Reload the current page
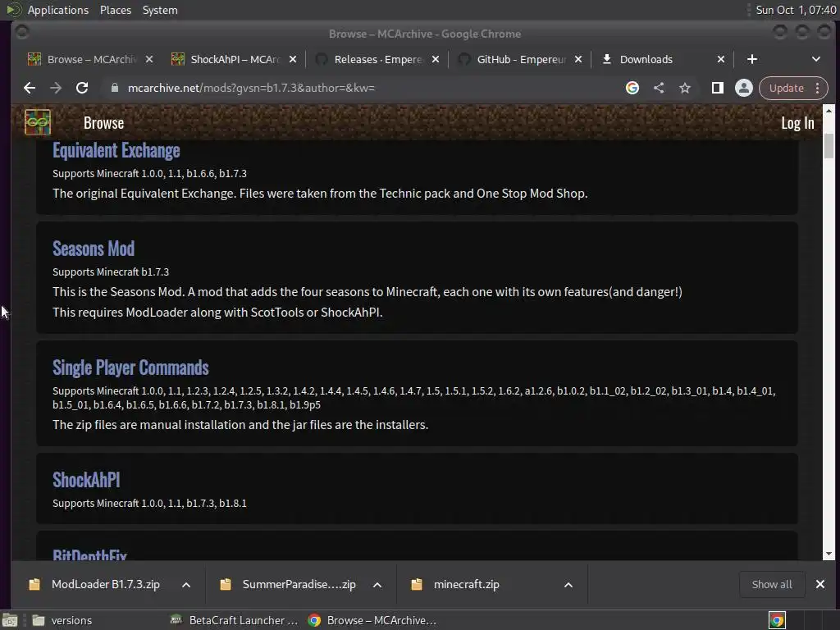This screenshot has width=840, height=630. point(82,88)
